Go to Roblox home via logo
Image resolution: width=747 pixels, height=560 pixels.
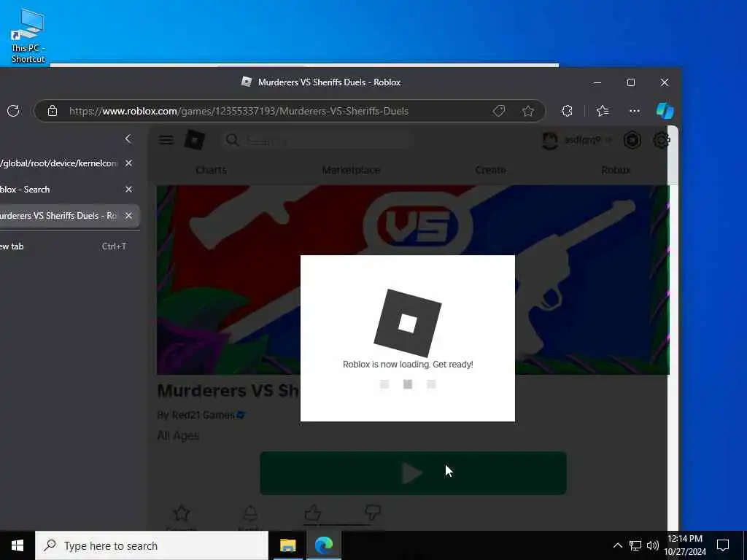click(x=194, y=140)
